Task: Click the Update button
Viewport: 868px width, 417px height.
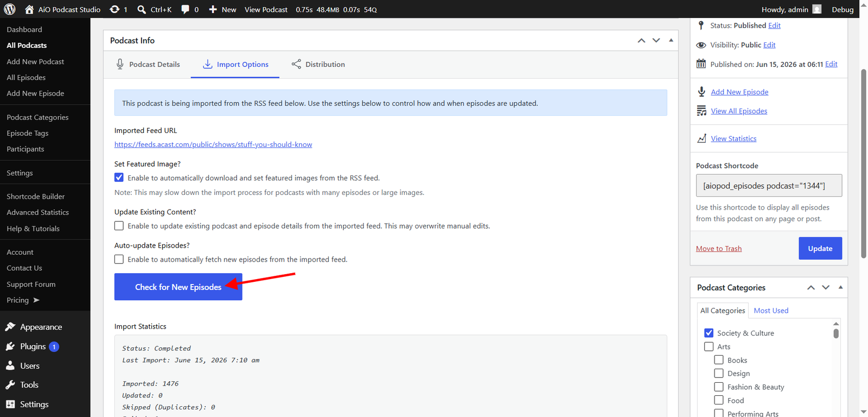Action: (820, 248)
